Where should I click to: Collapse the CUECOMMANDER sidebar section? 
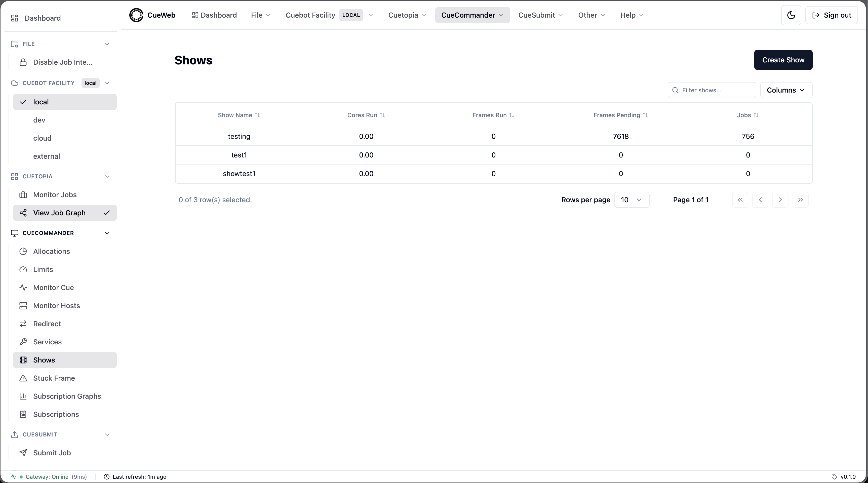pyautogui.click(x=107, y=233)
